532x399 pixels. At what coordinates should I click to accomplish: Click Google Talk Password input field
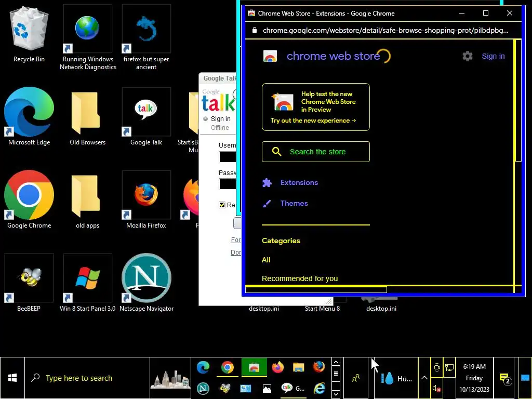pyautogui.click(x=228, y=184)
